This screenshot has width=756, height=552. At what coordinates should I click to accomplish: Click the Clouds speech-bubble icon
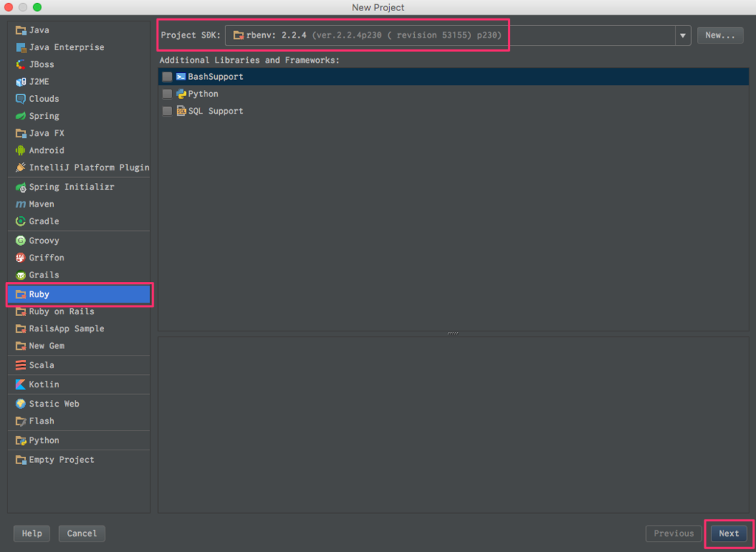tap(21, 99)
